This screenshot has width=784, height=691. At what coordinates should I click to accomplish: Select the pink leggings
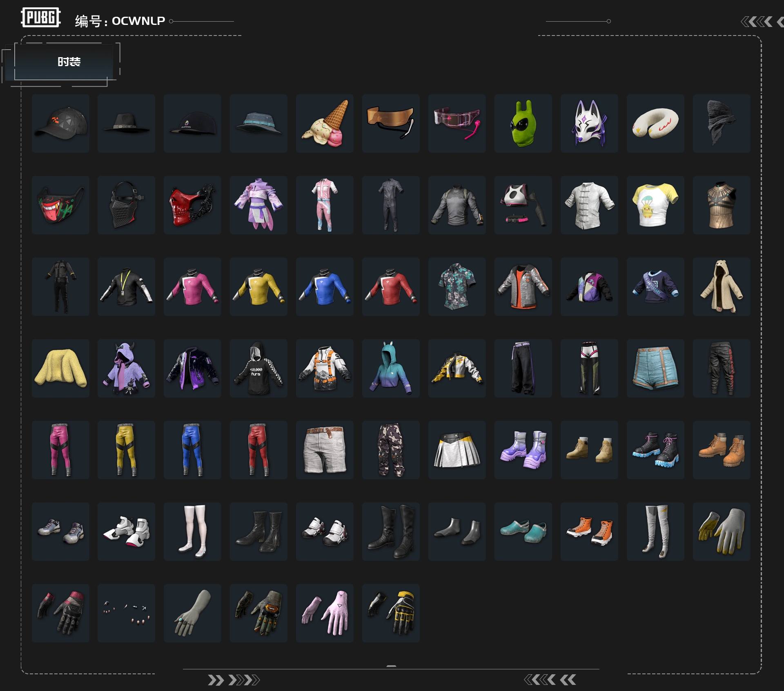coord(60,450)
